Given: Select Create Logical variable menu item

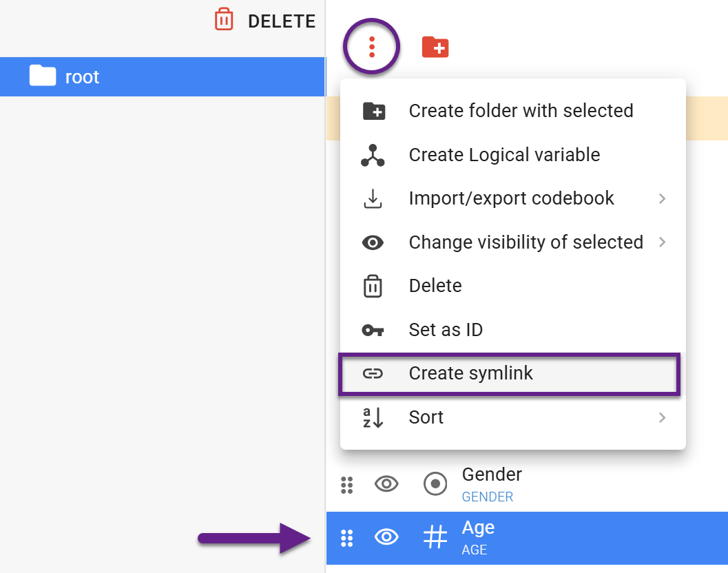Looking at the screenshot, I should click(x=504, y=155).
